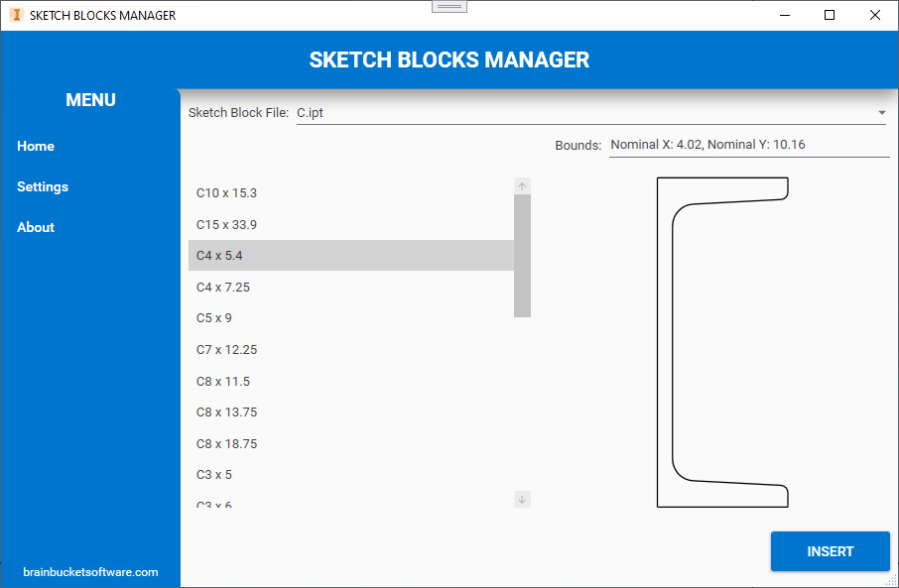899x588 pixels.
Task: Click the Sketch Blocks Manager app icon
Action: pos(16,15)
